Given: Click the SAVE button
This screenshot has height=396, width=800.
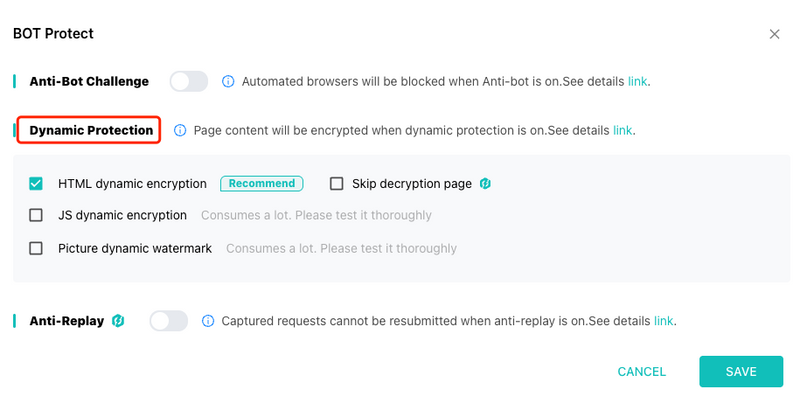Looking at the screenshot, I should tap(741, 372).
